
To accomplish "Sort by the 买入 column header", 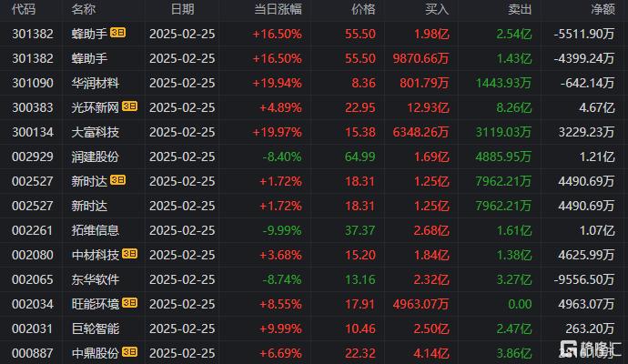I will click(x=437, y=9).
